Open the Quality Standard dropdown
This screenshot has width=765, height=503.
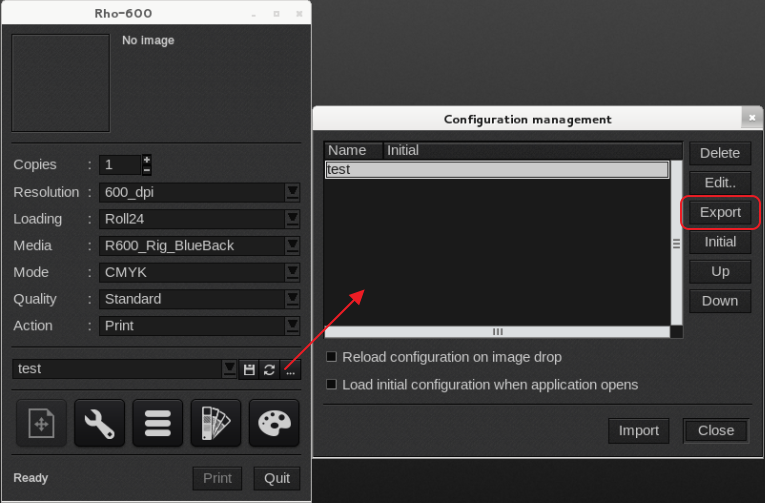coord(292,299)
